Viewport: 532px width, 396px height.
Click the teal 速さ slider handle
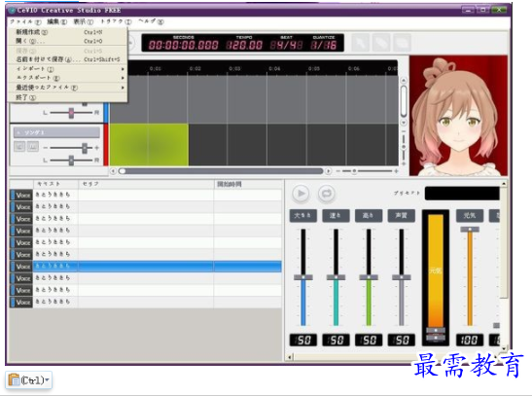click(x=336, y=277)
